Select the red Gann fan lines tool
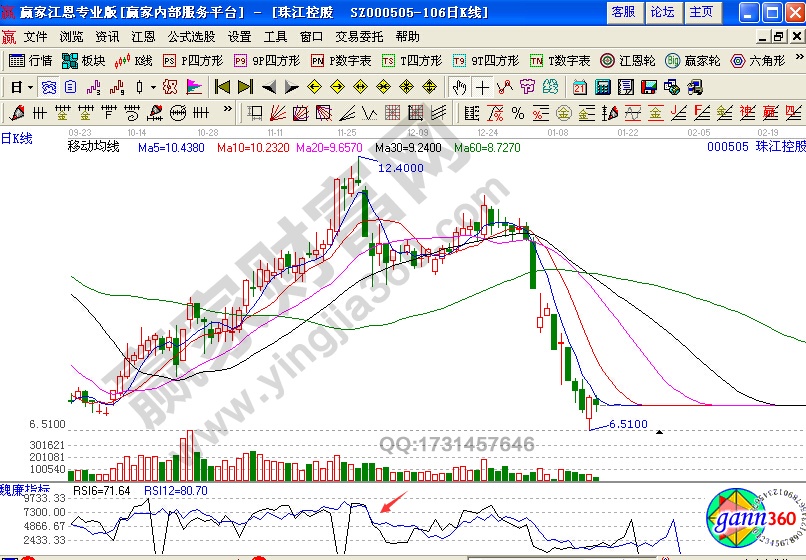The image size is (806, 560). pyautogui.click(x=278, y=113)
